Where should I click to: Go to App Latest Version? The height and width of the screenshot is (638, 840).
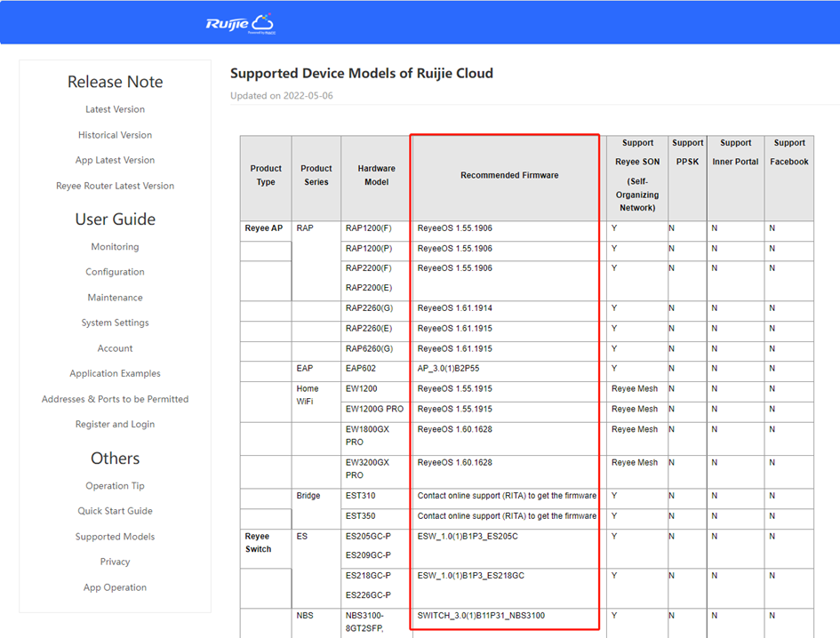[x=116, y=160]
